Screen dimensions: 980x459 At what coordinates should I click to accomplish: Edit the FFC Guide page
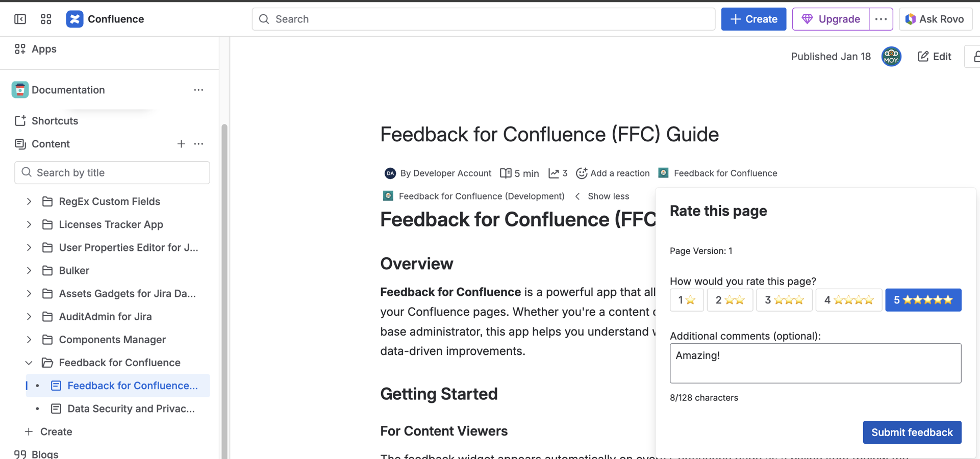tap(935, 56)
